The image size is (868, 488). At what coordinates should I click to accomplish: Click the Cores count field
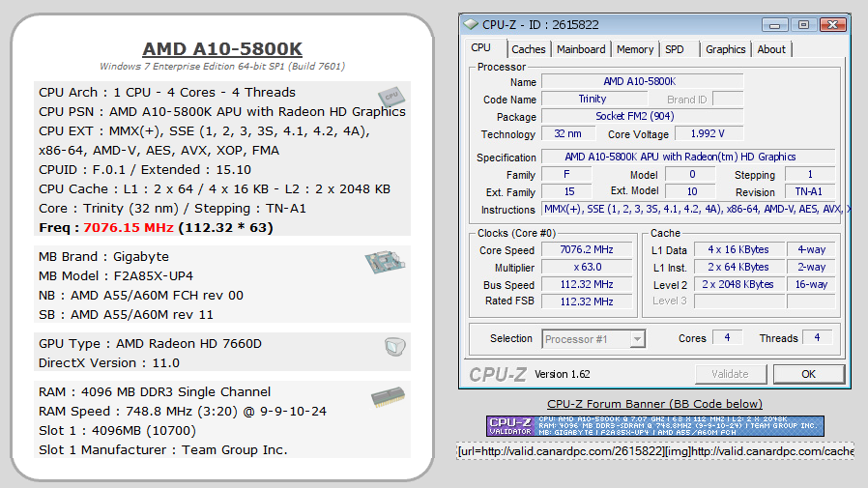pos(727,337)
